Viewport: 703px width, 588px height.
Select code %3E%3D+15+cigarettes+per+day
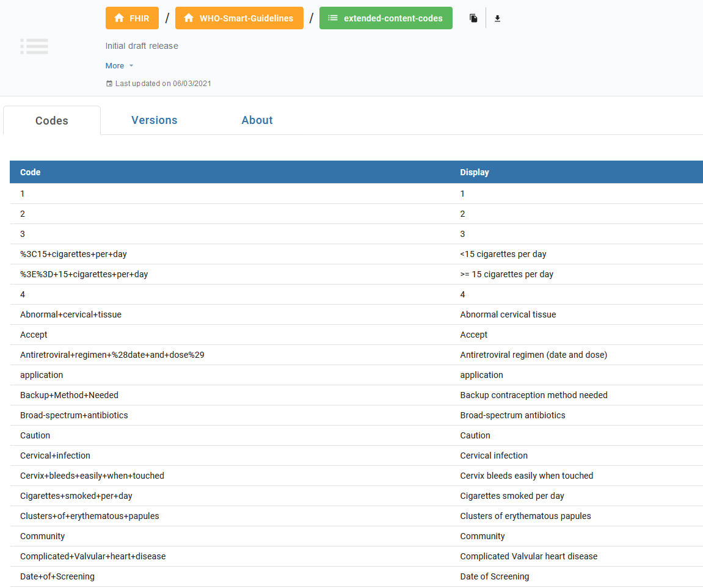(x=84, y=274)
